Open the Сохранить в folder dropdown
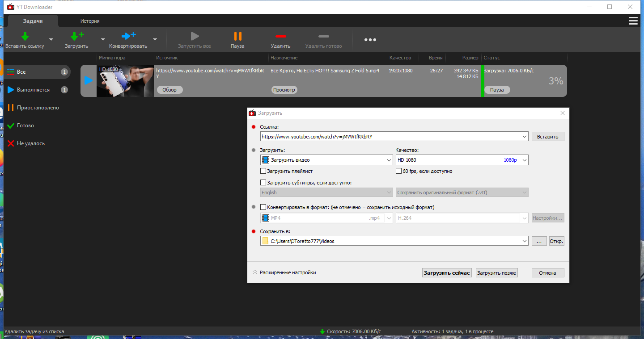This screenshot has width=644, height=339. pyautogui.click(x=524, y=241)
